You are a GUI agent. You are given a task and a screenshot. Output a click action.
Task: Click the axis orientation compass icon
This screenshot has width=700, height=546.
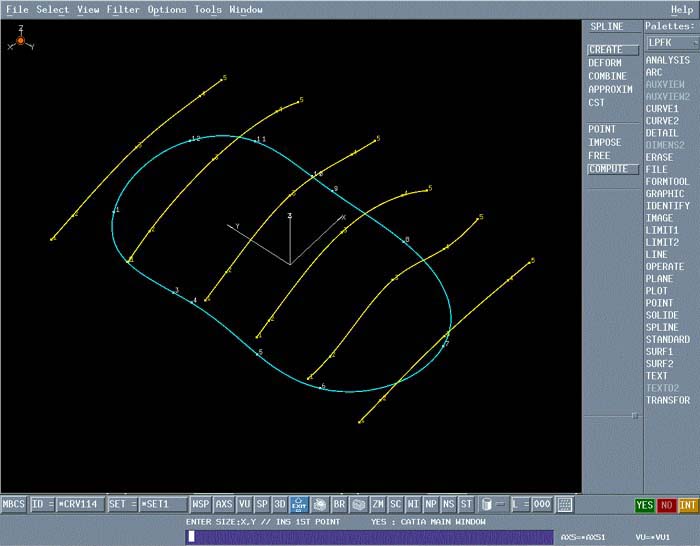pos(20,41)
